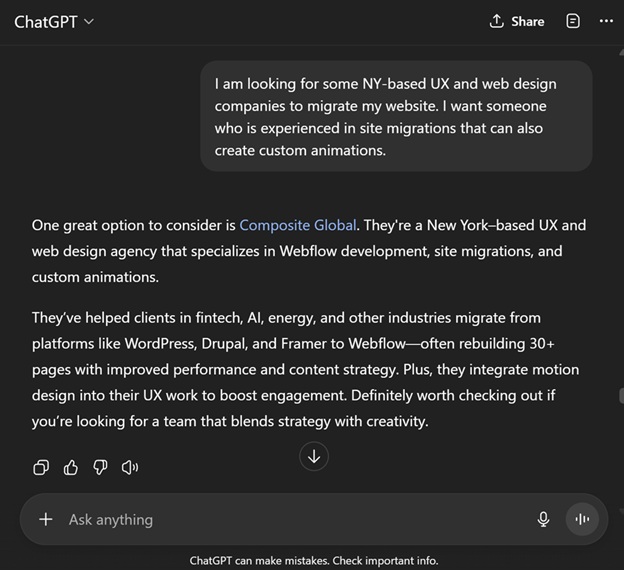Start voice mode with the waveform button
Screen dimensions: 624x570
point(581,519)
